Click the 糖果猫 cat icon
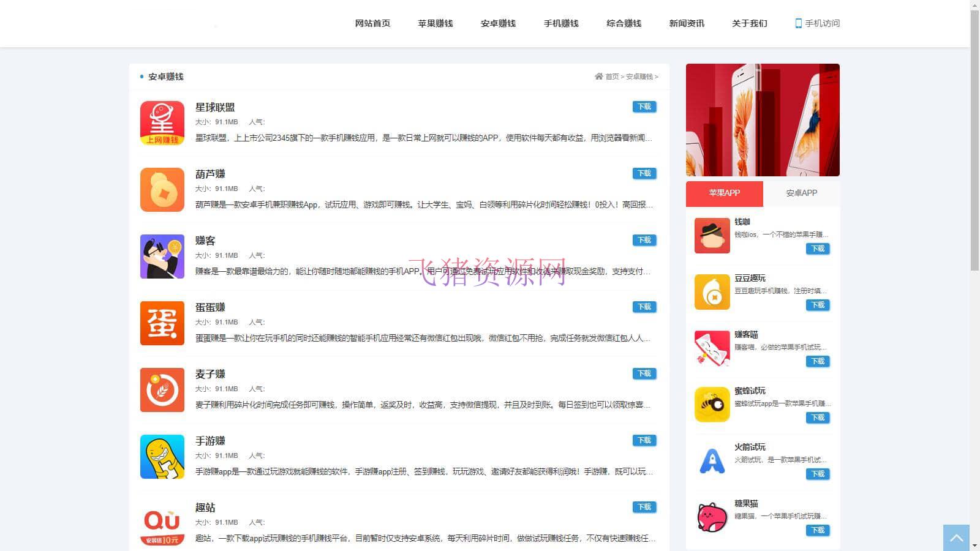Image resolution: width=980 pixels, height=551 pixels. pos(712,517)
